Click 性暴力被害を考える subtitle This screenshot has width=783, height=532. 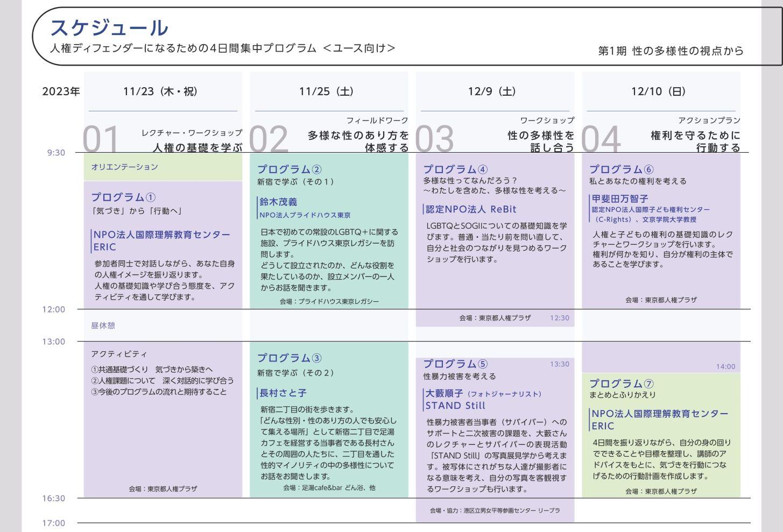tap(460, 376)
